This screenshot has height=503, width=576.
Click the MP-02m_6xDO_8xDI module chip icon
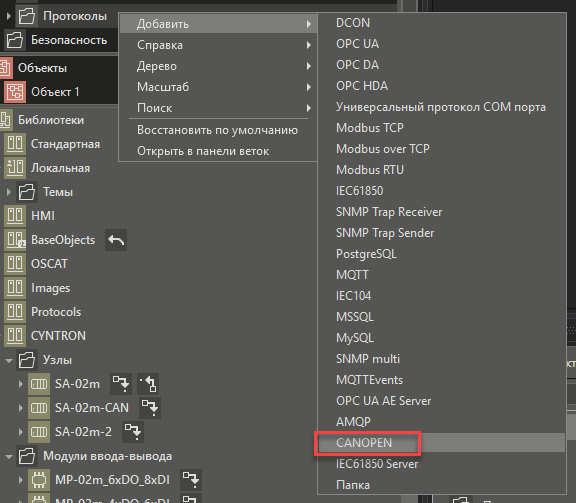point(39,480)
